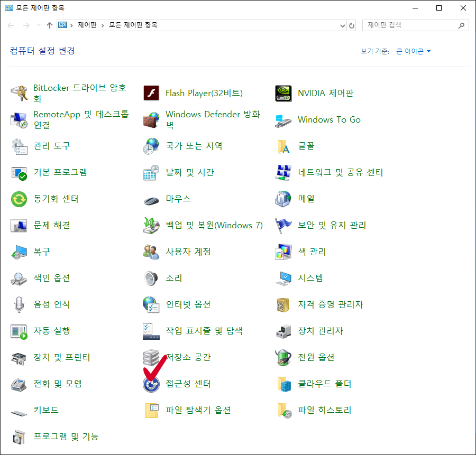Open the 국가 또는 지역 globe icon

151,146
